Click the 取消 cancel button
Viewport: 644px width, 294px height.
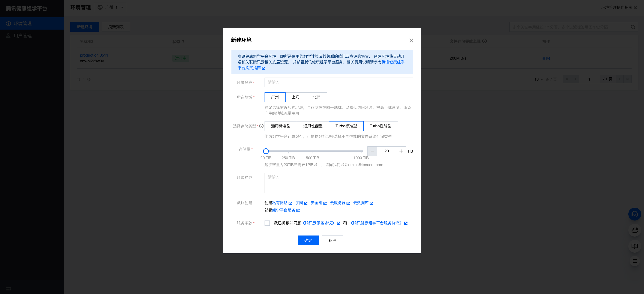coord(332,240)
